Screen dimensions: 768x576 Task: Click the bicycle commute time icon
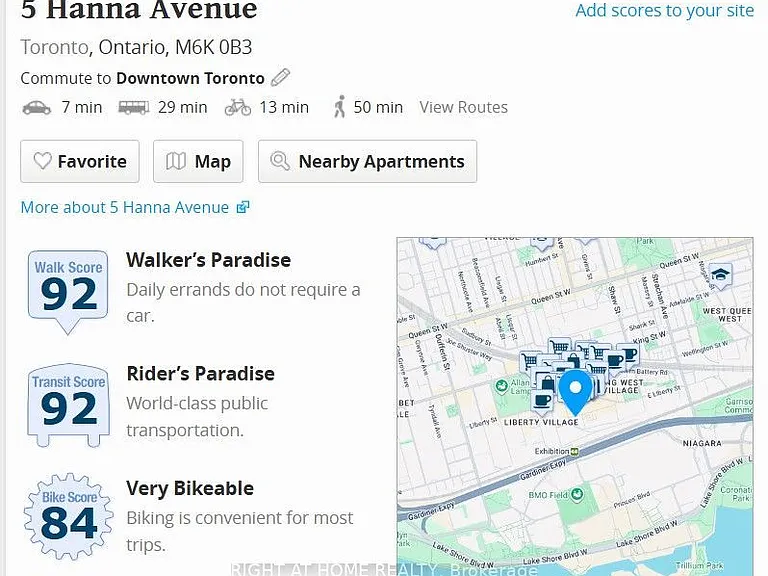tap(238, 107)
